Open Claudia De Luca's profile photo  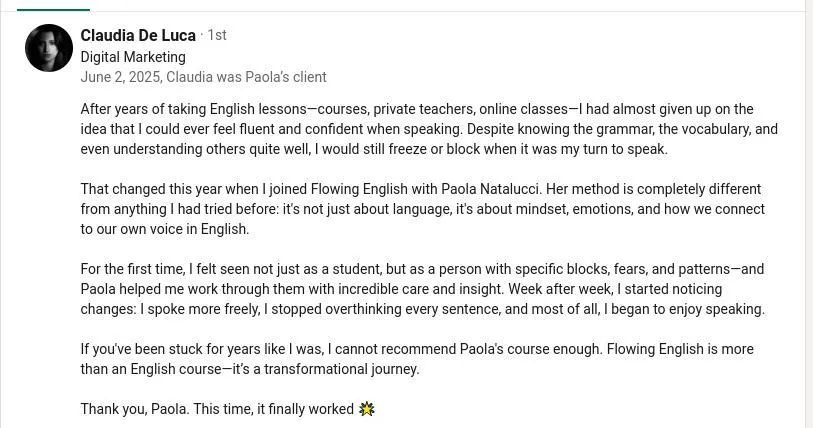coord(49,48)
